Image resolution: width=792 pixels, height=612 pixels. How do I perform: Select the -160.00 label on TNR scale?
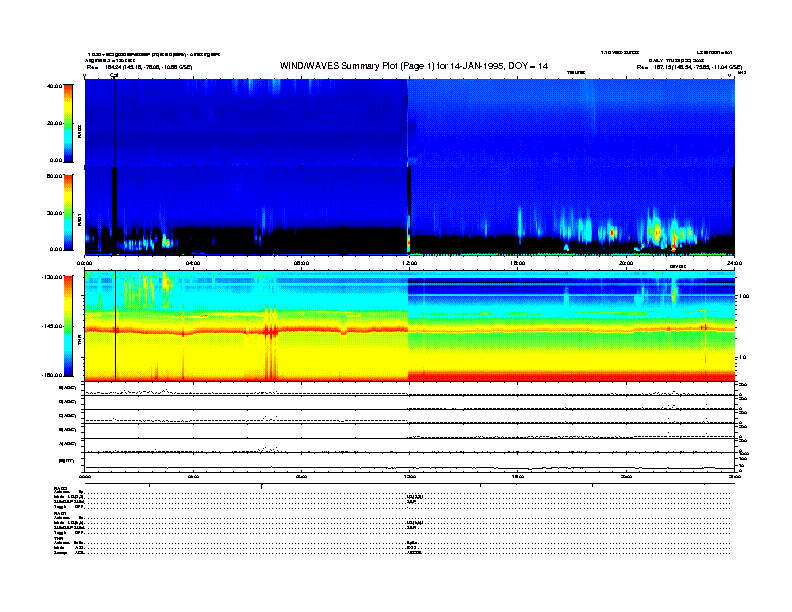click(53, 375)
